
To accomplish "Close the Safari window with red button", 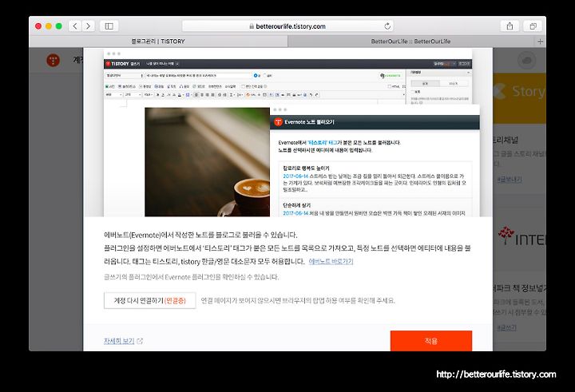I will click(38, 26).
